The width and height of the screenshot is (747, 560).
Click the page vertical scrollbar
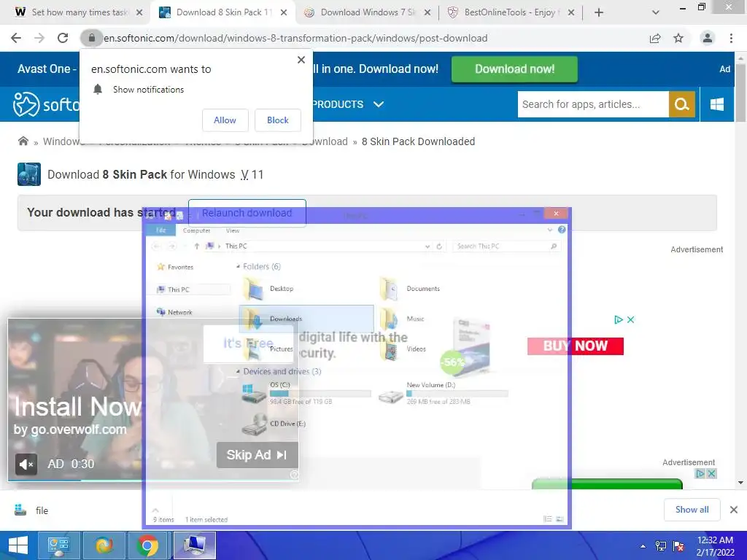(x=740, y=93)
